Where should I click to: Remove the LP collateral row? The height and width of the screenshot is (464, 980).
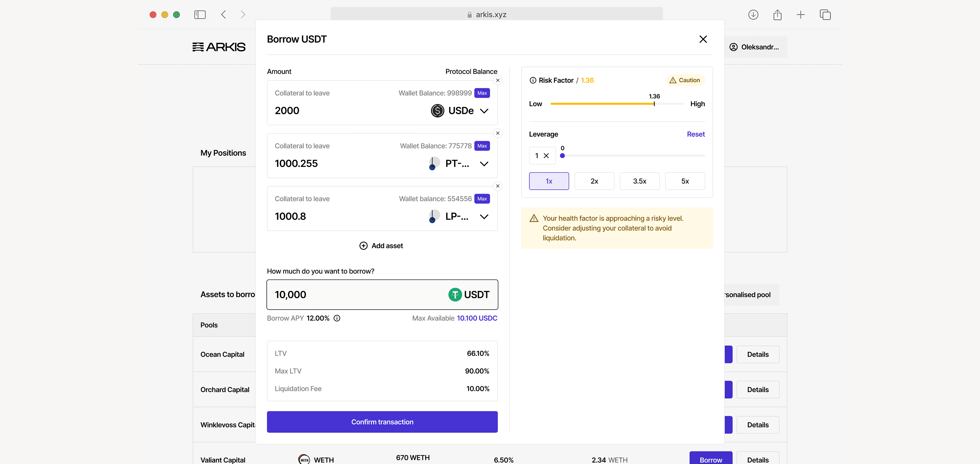click(x=498, y=186)
